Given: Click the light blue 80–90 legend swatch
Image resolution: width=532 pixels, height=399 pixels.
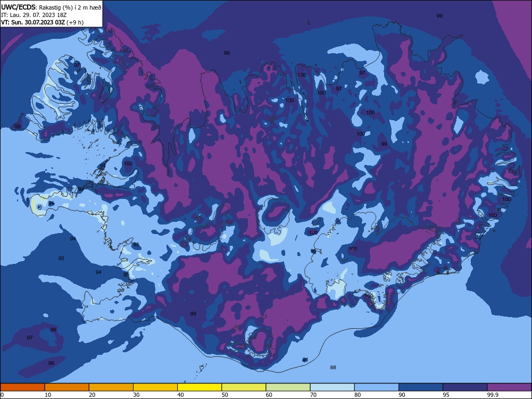Looking at the screenshot, I should coord(377,387).
